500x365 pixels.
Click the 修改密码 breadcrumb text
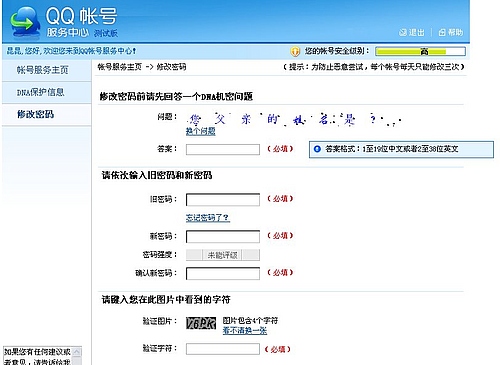coord(171,67)
